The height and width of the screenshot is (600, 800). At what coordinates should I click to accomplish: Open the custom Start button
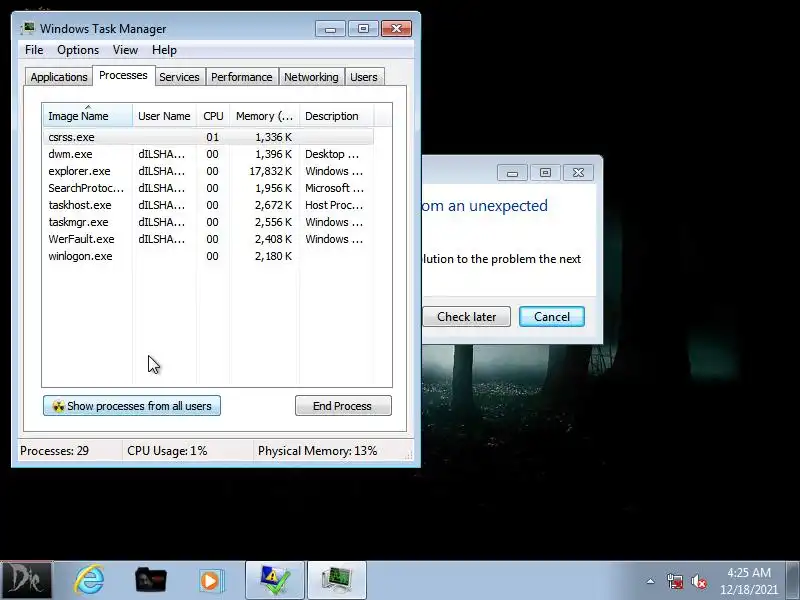click(x=26, y=580)
